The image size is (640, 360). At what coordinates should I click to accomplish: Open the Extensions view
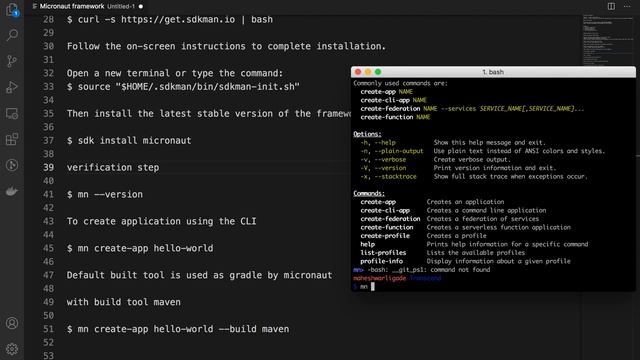pos(12,139)
